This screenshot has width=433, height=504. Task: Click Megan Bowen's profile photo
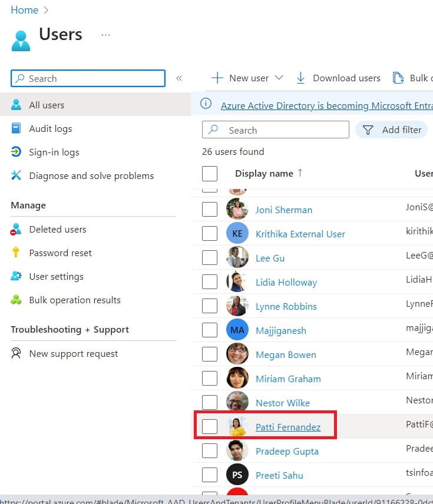click(237, 354)
